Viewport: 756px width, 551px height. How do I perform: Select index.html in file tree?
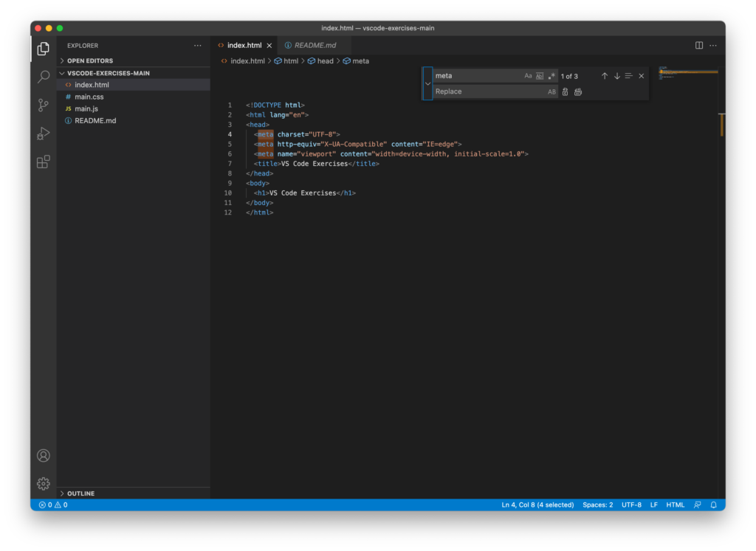[x=134, y=85]
